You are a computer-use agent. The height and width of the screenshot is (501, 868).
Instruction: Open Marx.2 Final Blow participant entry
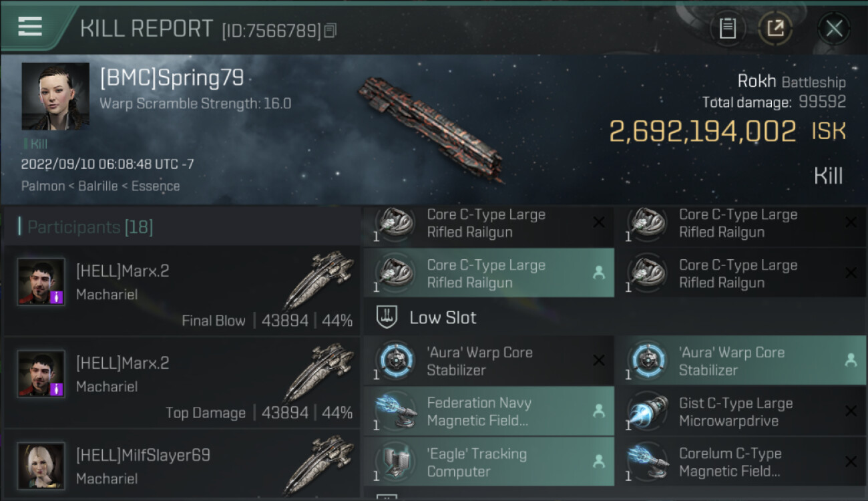182,291
